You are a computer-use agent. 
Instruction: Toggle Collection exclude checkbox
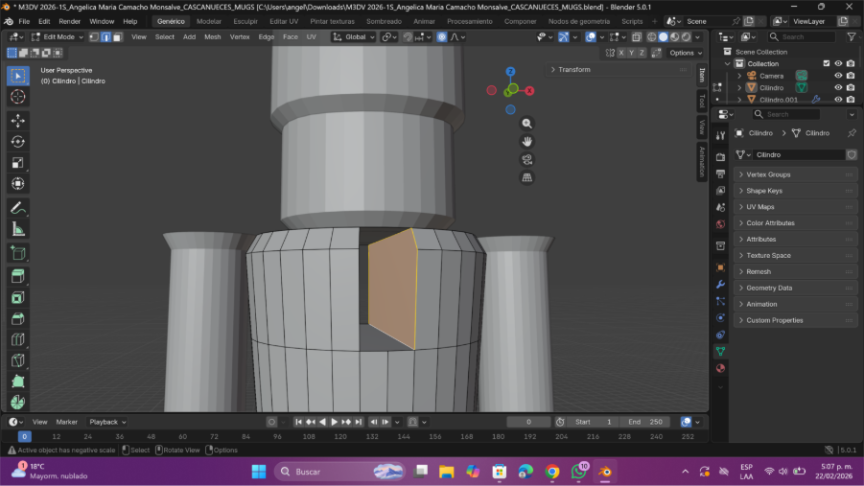tap(826, 63)
